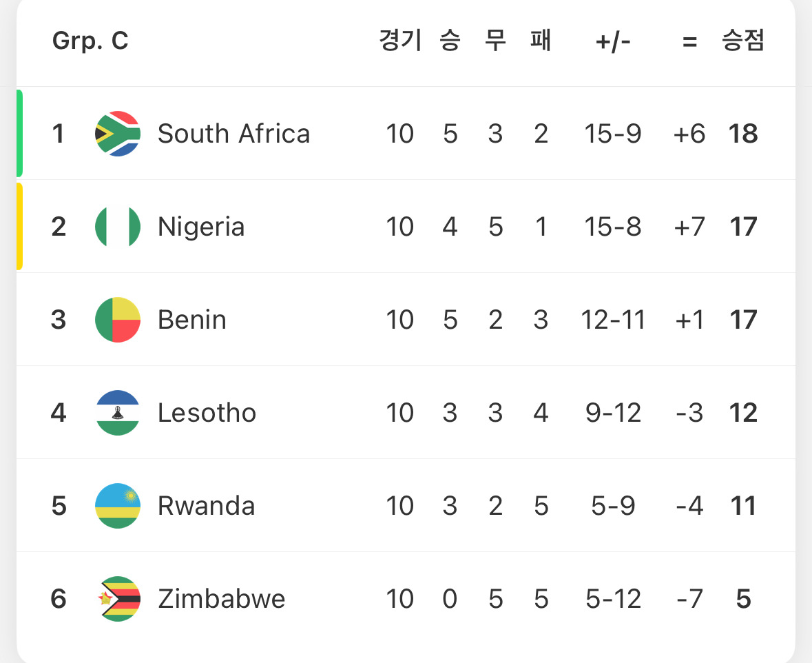This screenshot has height=663, width=812.
Task: Click the Zimbabwe flag icon
Action: point(118,599)
